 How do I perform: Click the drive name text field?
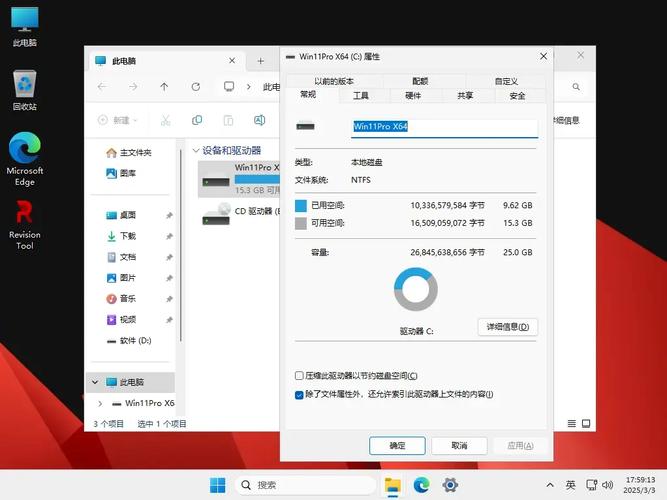445,127
